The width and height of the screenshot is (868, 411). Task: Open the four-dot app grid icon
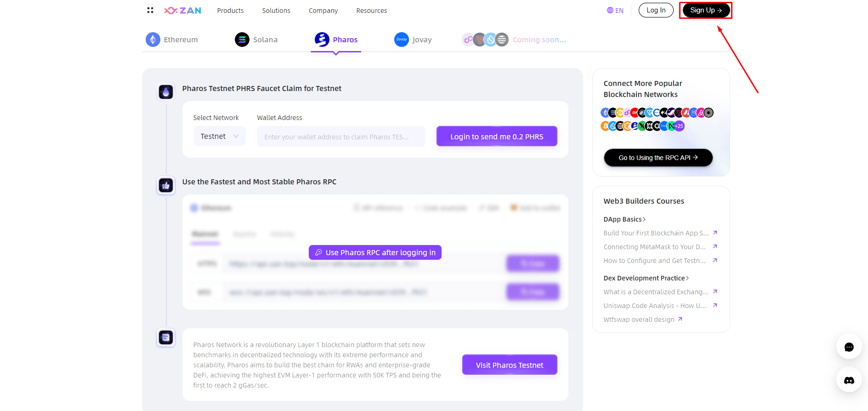pyautogui.click(x=150, y=10)
